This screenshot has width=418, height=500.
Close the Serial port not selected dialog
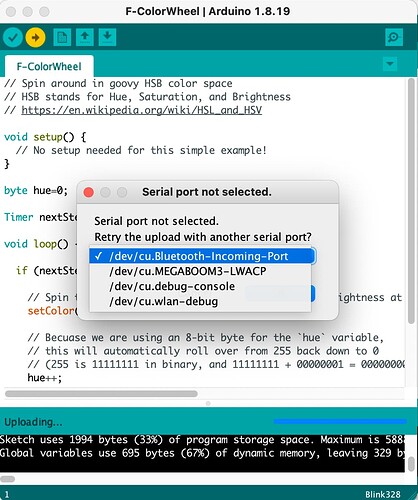click(x=89, y=192)
